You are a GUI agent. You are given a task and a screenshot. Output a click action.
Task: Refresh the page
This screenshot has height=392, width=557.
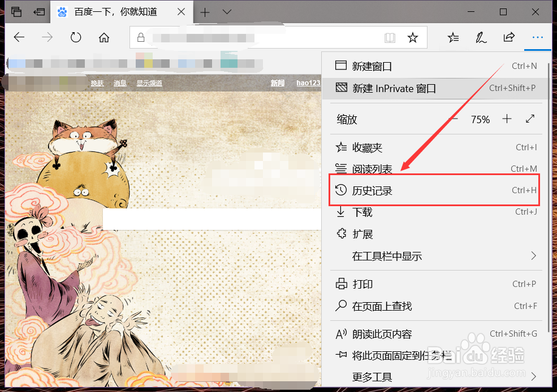[76, 37]
